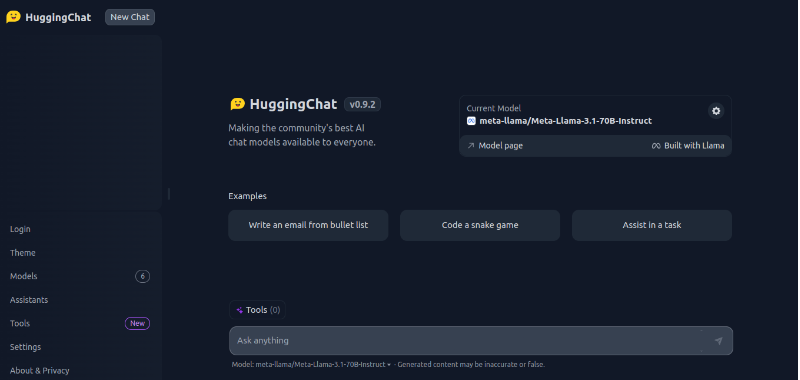Click the HuggingChat smiley logo in header

(x=13, y=17)
